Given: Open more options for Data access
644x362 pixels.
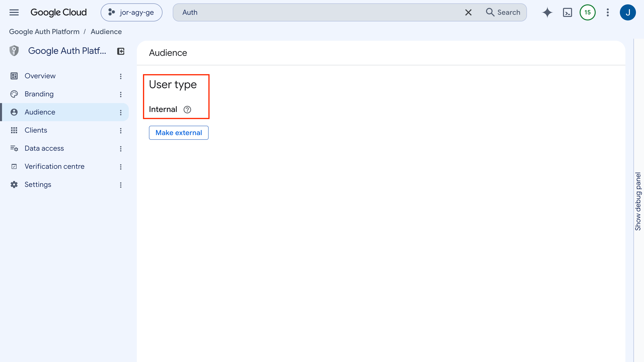Looking at the screenshot, I should click(121, 149).
